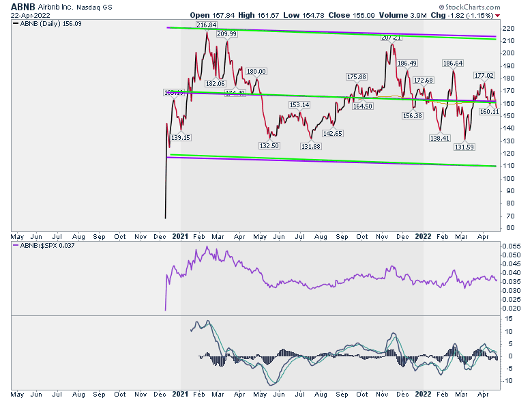Click the -10 value on the MACD axis
The image size is (532, 400).
pyautogui.click(x=508, y=381)
